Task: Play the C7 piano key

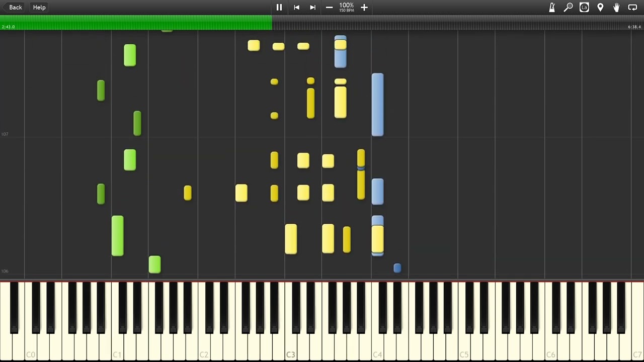Action: click(x=637, y=347)
